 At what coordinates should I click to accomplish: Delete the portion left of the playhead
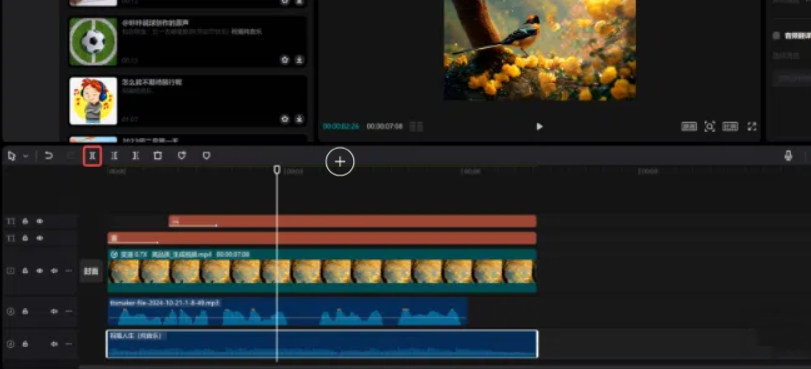pyautogui.click(x=114, y=155)
